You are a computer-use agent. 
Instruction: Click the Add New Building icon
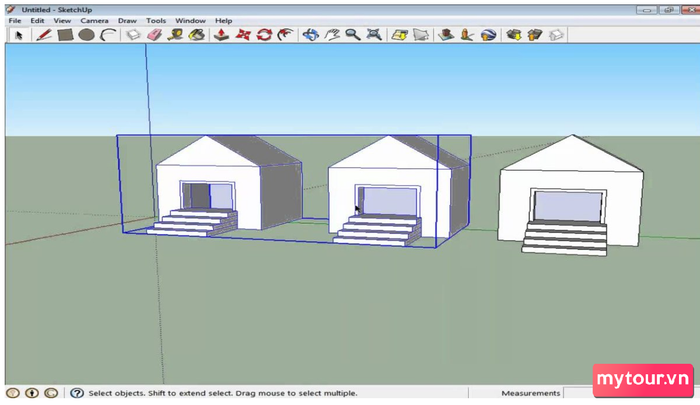(446, 35)
